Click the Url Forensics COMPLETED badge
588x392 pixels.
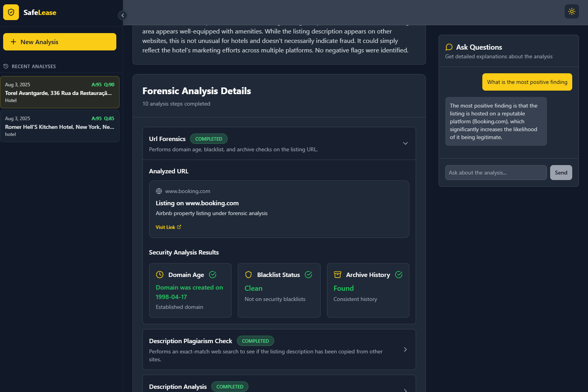[x=209, y=139]
